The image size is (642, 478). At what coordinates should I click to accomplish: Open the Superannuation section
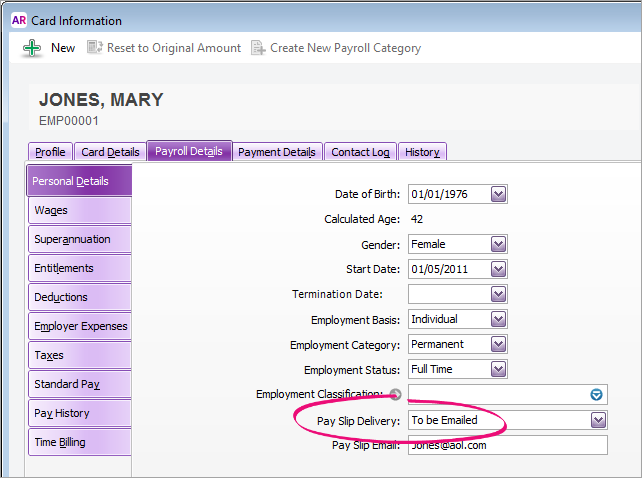(80, 240)
